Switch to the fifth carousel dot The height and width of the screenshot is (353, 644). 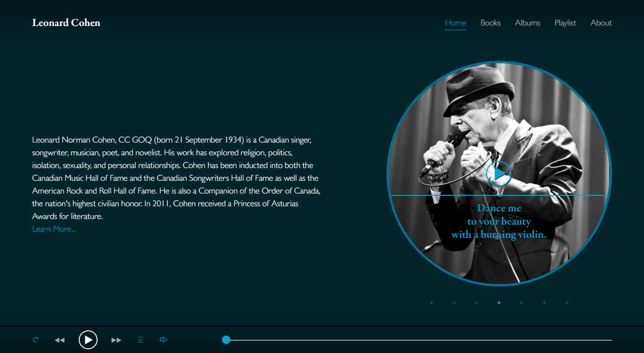point(521,303)
